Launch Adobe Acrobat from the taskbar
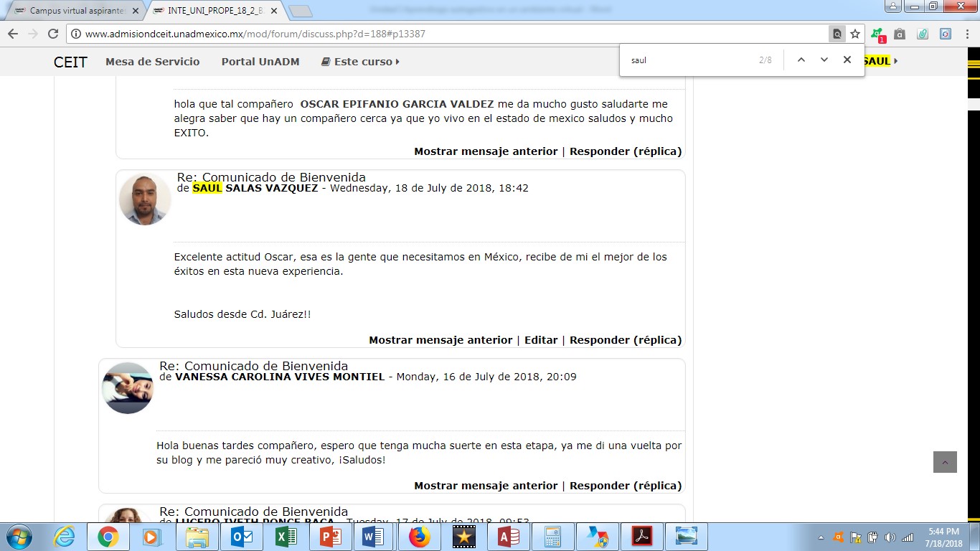This screenshot has width=980, height=551. 641,536
